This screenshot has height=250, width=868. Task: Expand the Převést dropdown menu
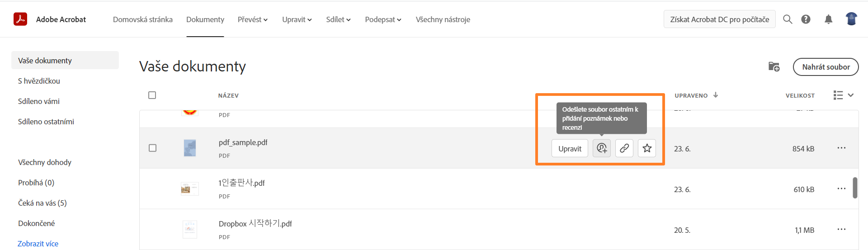pyautogui.click(x=253, y=19)
